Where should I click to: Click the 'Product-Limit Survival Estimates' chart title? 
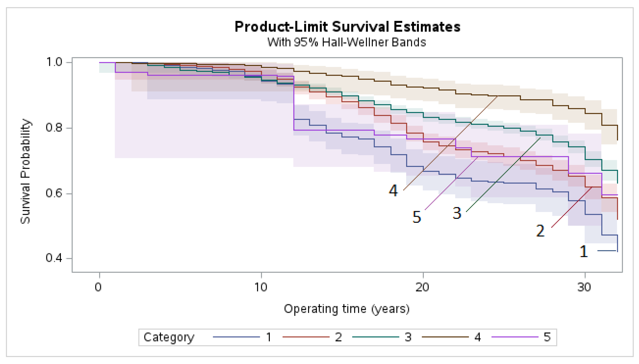tap(348, 27)
